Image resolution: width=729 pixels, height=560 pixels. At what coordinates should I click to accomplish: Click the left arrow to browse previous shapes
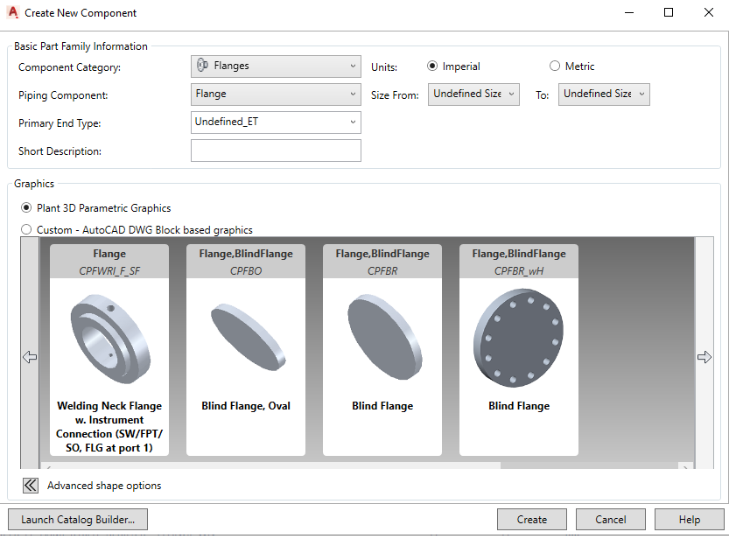tap(30, 357)
